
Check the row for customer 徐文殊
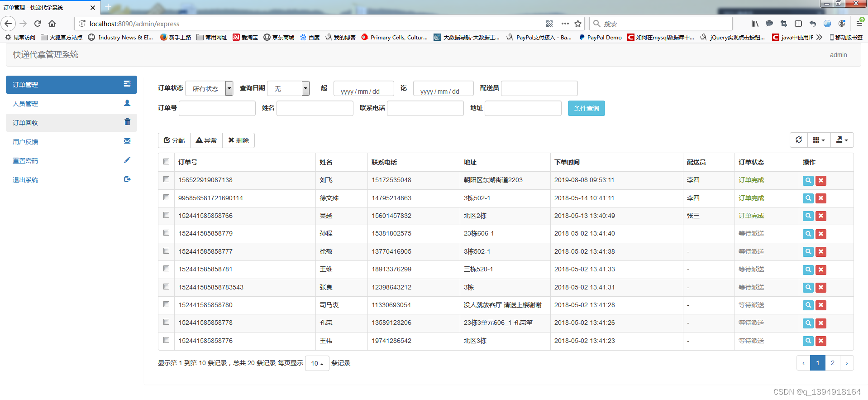click(x=167, y=198)
